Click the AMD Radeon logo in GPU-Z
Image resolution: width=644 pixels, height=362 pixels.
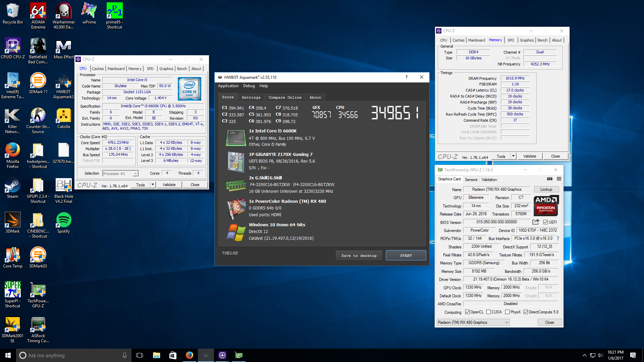[546, 205]
